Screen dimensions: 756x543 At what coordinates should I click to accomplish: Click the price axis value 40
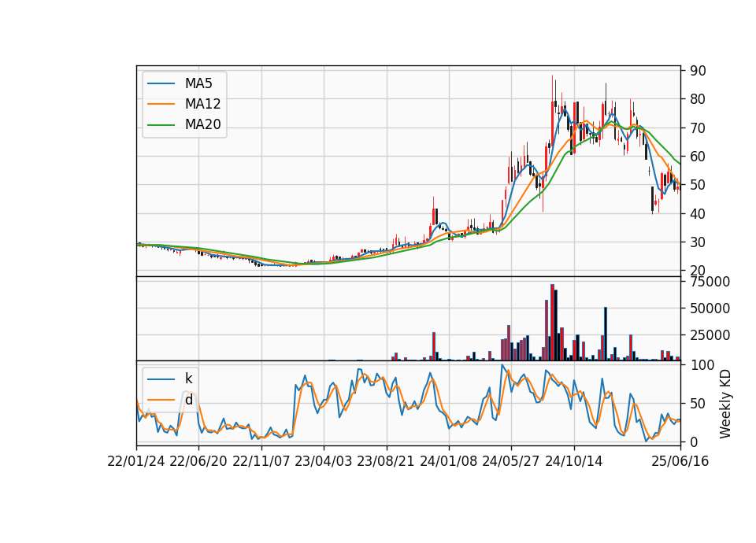click(698, 214)
